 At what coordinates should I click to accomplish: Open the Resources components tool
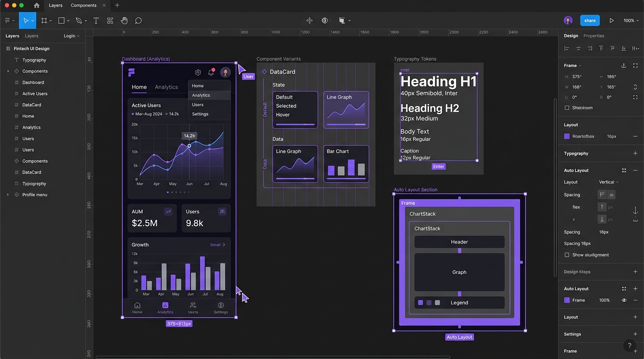110,21
